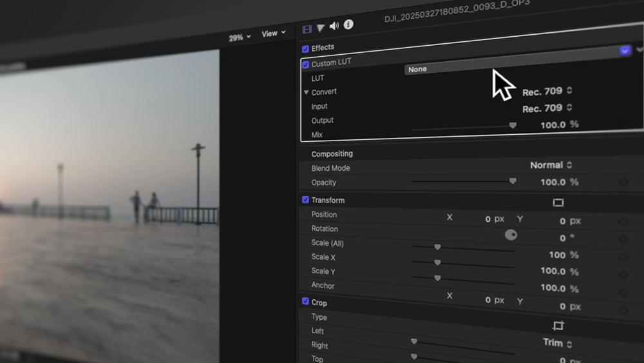Toggle the Crop checkbox

click(305, 301)
